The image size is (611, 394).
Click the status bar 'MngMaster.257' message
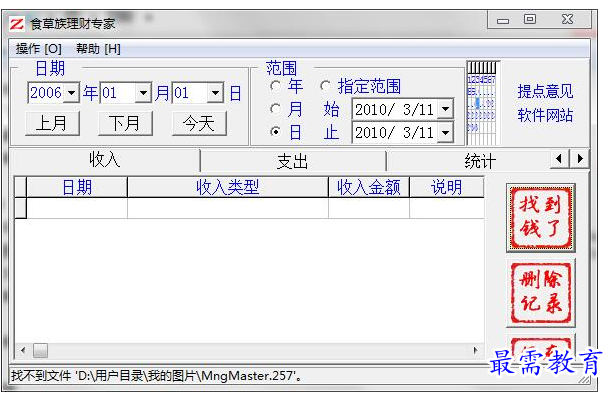click(156, 376)
